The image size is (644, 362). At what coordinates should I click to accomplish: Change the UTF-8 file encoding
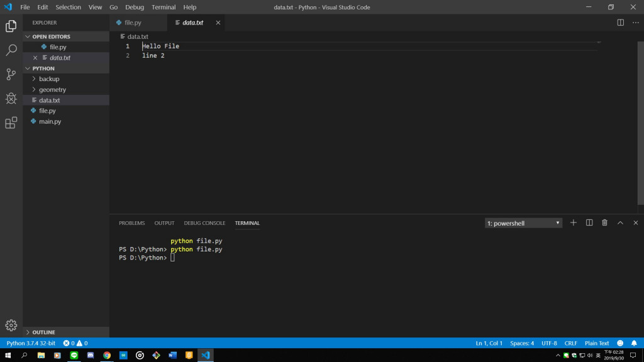coord(549,343)
